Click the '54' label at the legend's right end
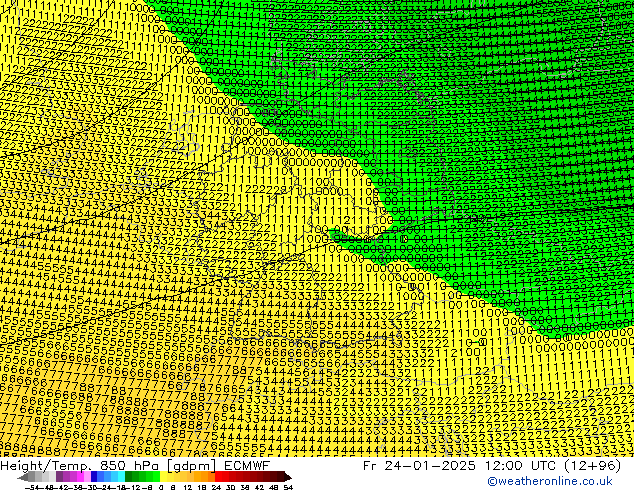634x490 pixels. [x=288, y=487]
